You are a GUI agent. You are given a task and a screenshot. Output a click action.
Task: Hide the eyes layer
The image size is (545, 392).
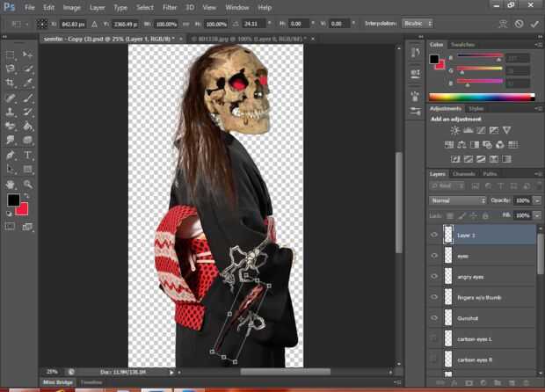point(434,256)
